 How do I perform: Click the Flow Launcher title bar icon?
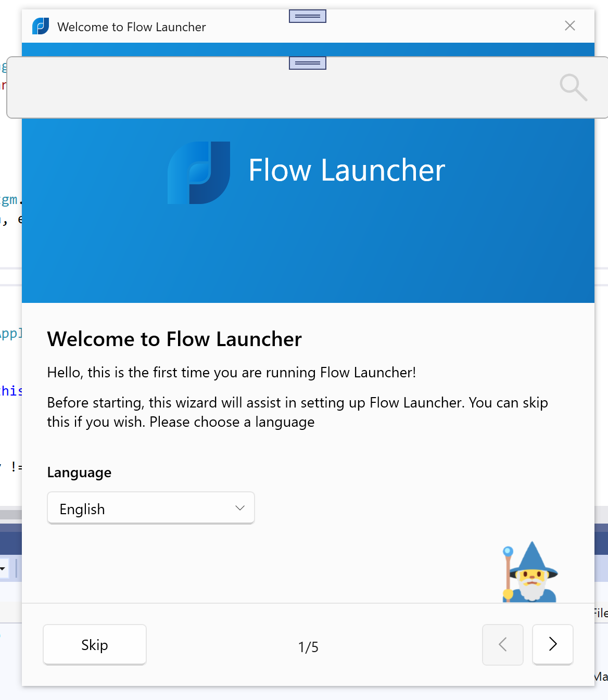[x=41, y=26]
